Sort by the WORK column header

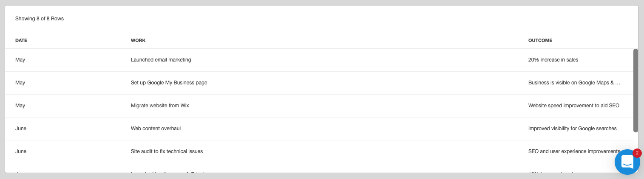coord(138,40)
